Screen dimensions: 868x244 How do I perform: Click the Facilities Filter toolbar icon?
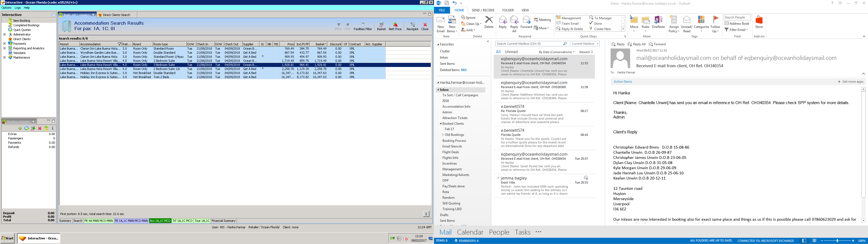363,26
